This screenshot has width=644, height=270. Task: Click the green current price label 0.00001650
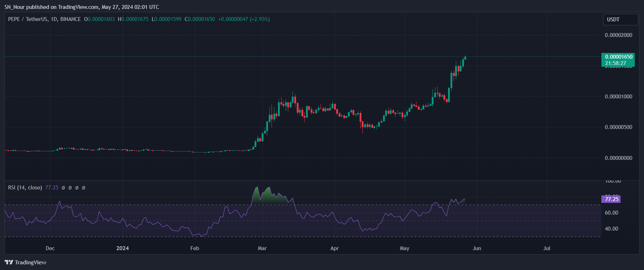click(618, 57)
